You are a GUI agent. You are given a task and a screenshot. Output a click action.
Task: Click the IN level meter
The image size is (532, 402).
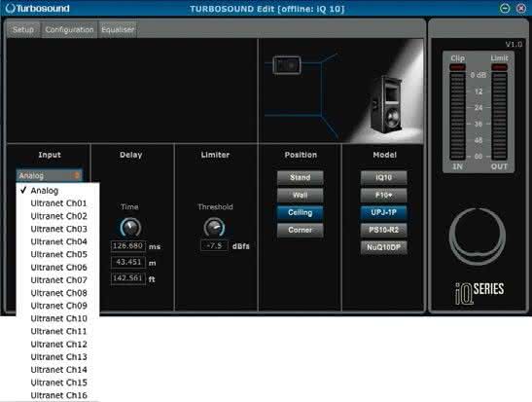[x=457, y=116]
